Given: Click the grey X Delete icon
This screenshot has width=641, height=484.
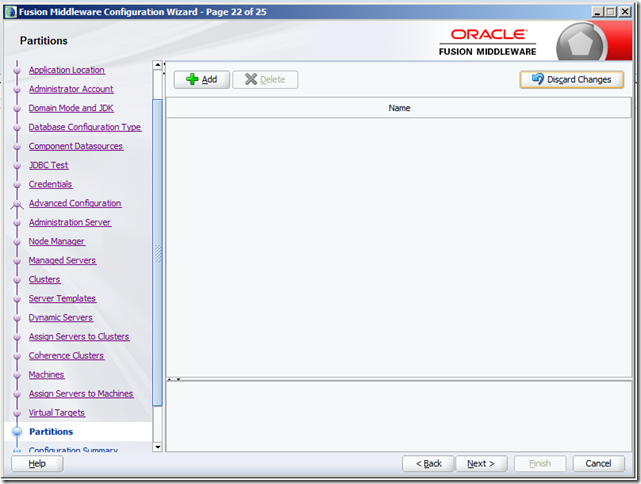Looking at the screenshot, I should [x=251, y=79].
